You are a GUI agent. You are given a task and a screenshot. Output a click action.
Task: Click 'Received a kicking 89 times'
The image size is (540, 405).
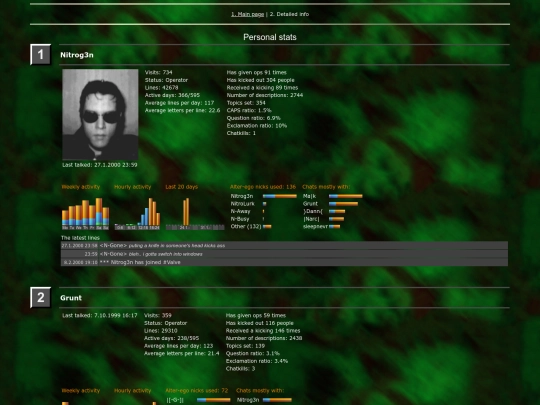[x=262, y=87]
